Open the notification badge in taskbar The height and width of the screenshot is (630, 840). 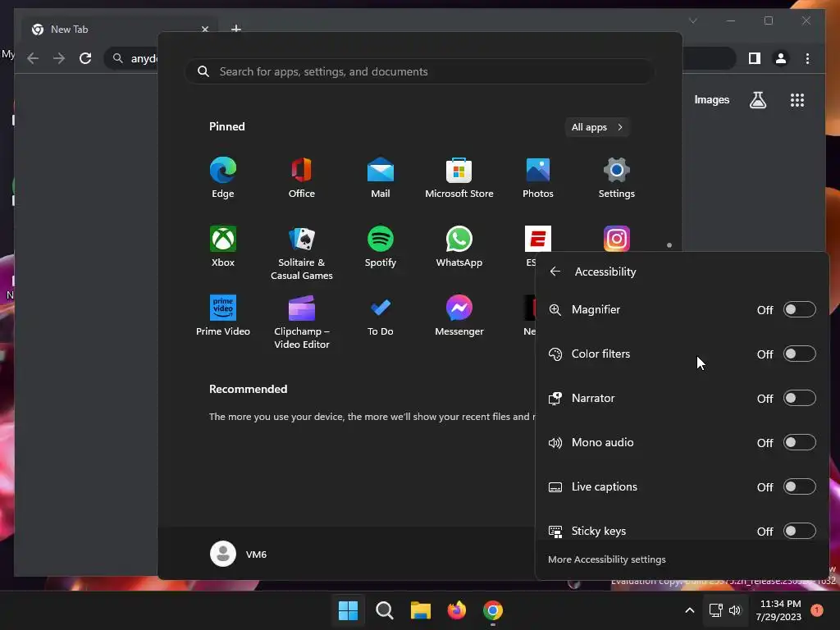pyautogui.click(x=816, y=610)
